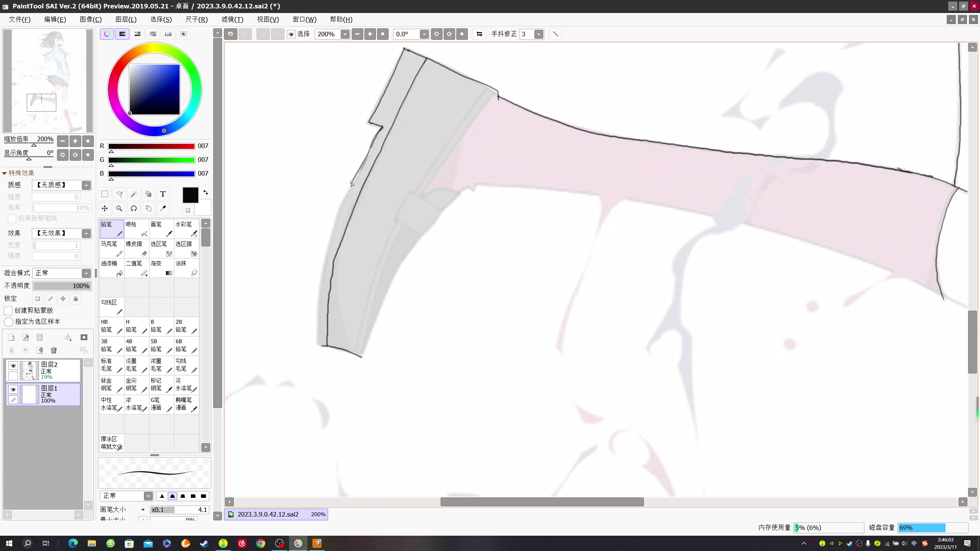Select the rectangular selection tool
Image resolution: width=980 pixels, height=551 pixels.
105,194
